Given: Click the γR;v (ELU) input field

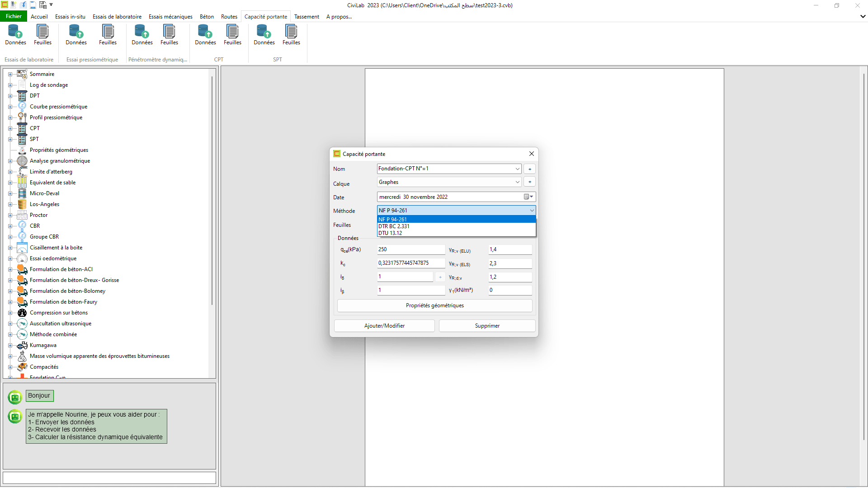Looking at the screenshot, I should (510, 249).
